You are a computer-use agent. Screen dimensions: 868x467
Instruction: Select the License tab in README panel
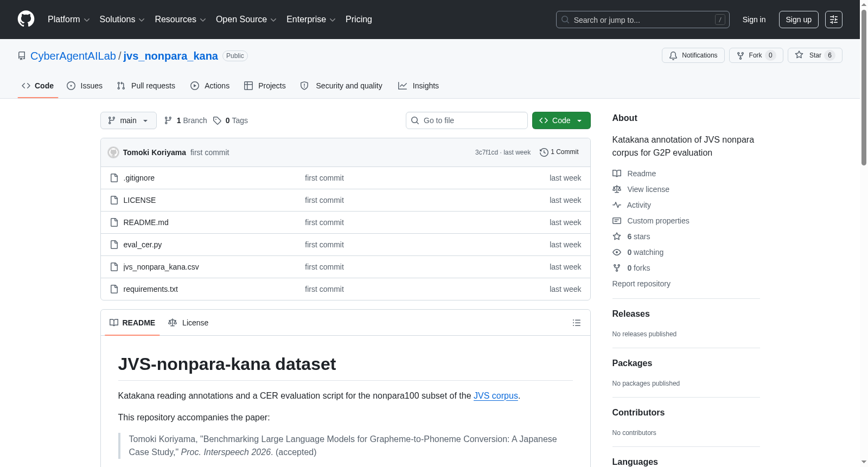coord(188,323)
